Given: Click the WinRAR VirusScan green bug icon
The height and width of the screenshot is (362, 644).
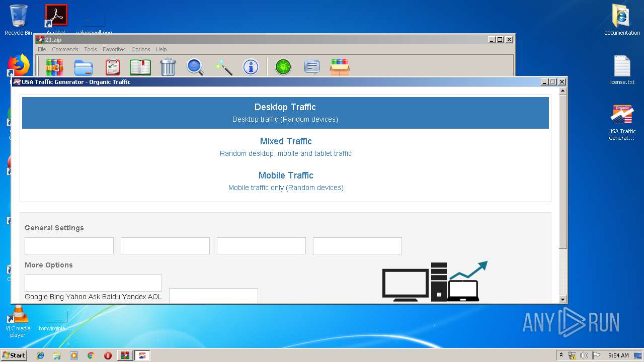Looking at the screenshot, I should (x=283, y=67).
